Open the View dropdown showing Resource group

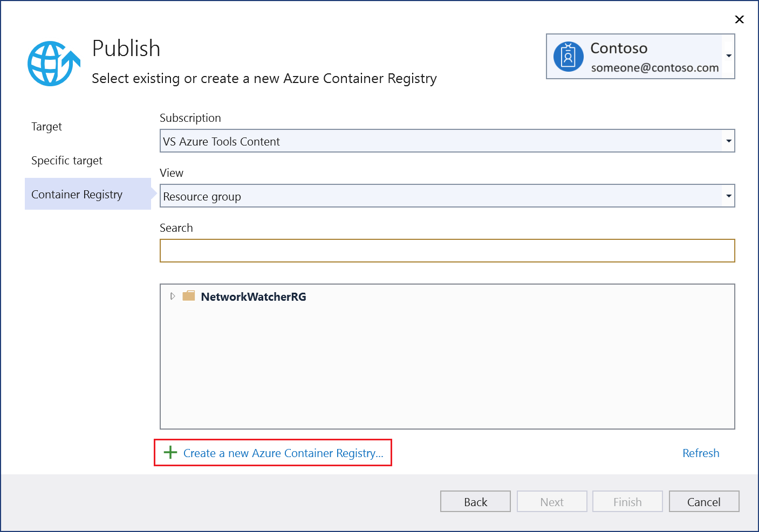click(x=728, y=196)
